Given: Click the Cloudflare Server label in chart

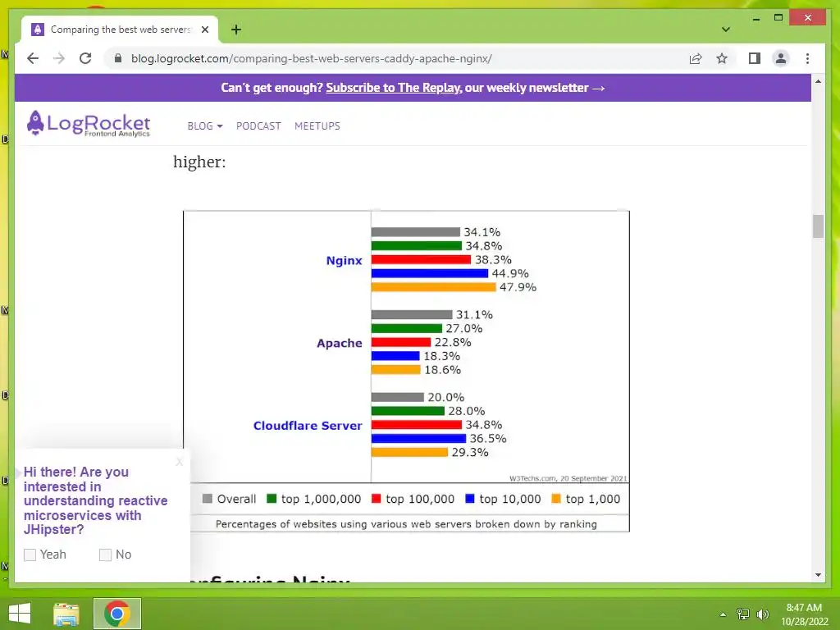Looking at the screenshot, I should [x=308, y=426].
